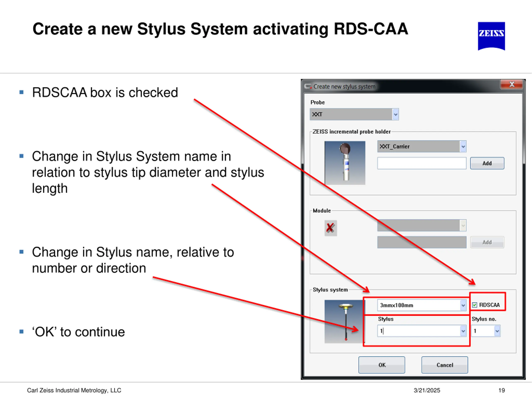Click the greyed-out Module Add button
532x399 pixels.
(x=487, y=242)
